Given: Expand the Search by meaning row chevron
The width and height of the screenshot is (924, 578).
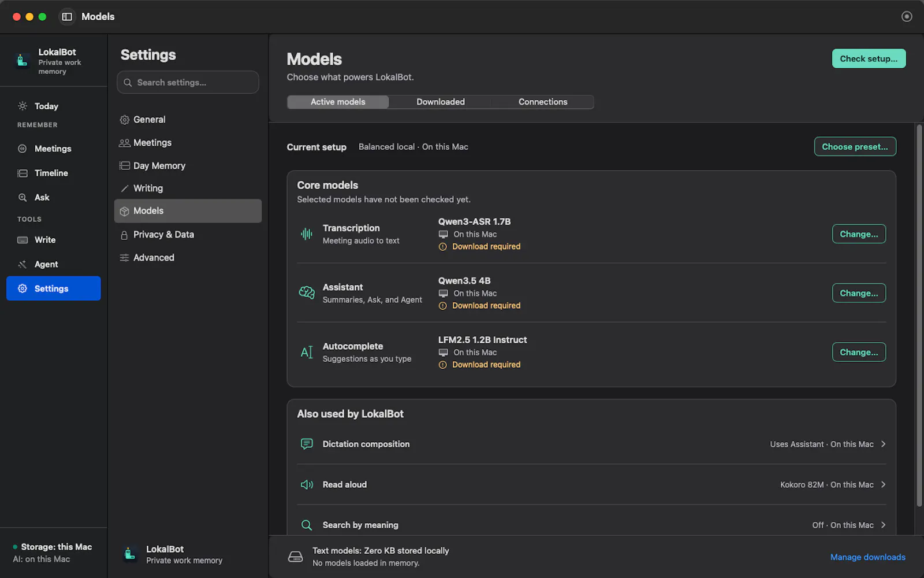Looking at the screenshot, I should 883,525.
